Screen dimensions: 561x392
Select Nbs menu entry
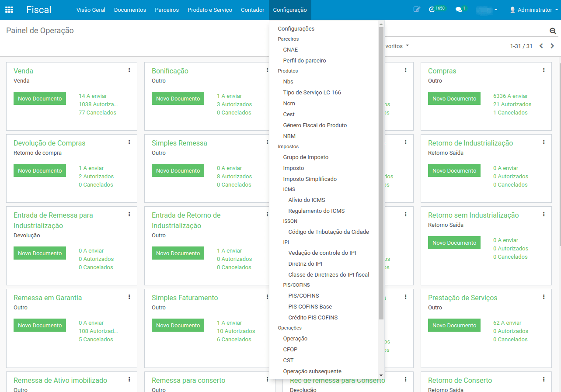coord(288,82)
